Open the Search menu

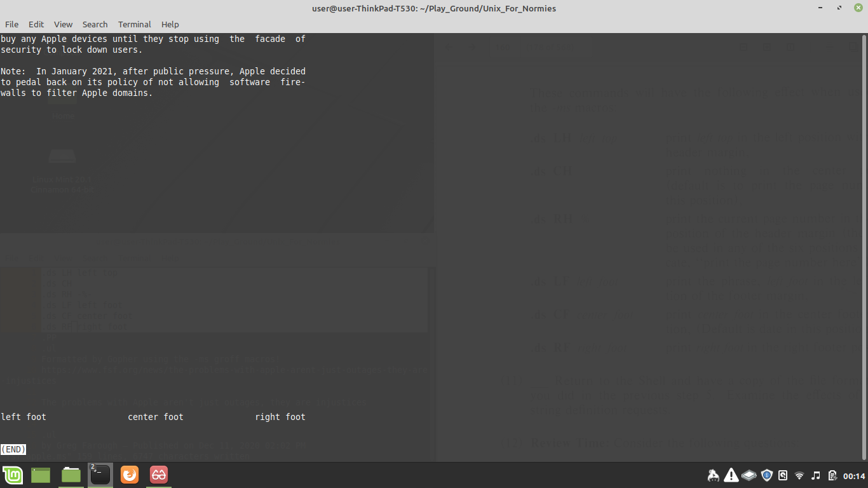(95, 24)
